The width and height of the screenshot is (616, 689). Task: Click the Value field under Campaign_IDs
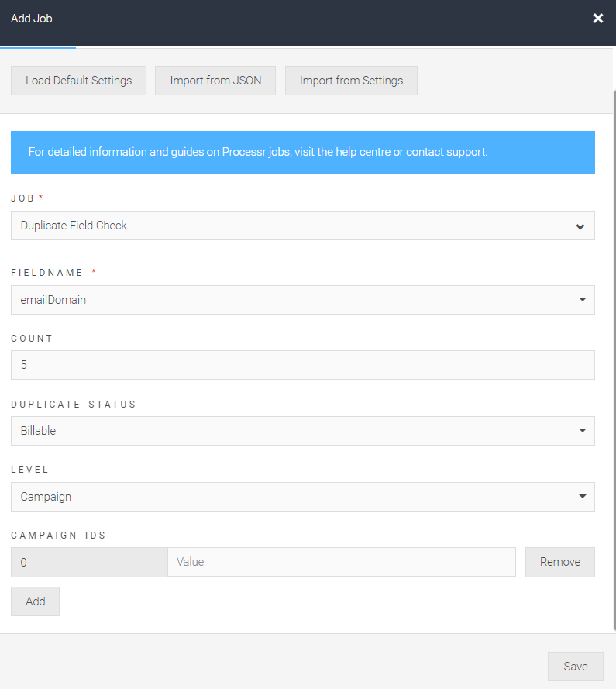(x=342, y=561)
